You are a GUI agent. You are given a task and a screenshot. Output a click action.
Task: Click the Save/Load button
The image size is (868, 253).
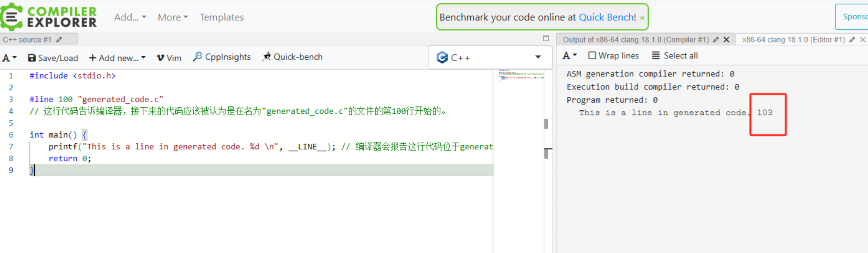[x=53, y=58]
